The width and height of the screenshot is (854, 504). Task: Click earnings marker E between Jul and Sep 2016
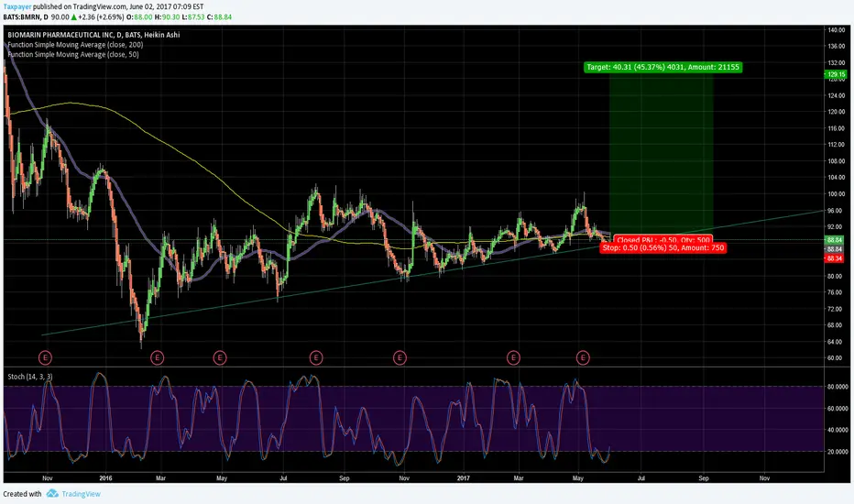point(316,358)
